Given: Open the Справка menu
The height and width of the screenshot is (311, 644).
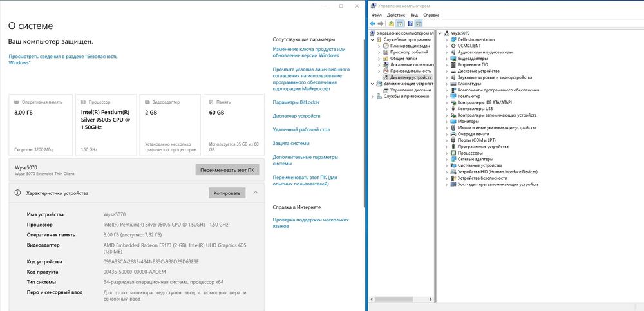Looking at the screenshot, I should click(x=431, y=15).
